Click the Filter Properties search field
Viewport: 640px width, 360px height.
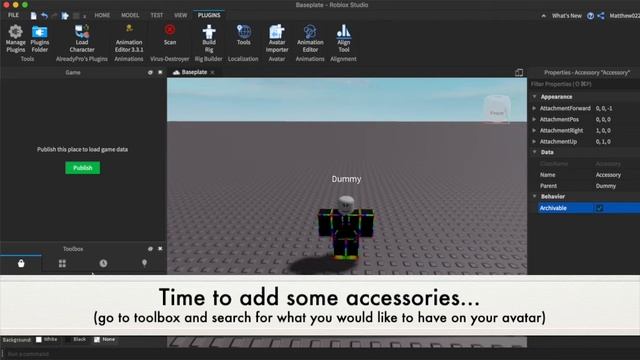point(584,84)
